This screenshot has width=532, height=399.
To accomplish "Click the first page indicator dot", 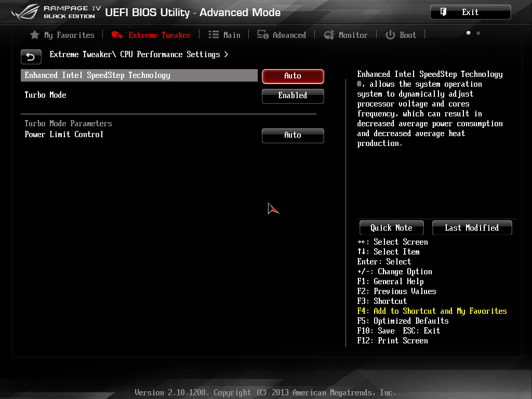I will pyautogui.click(x=468, y=33).
